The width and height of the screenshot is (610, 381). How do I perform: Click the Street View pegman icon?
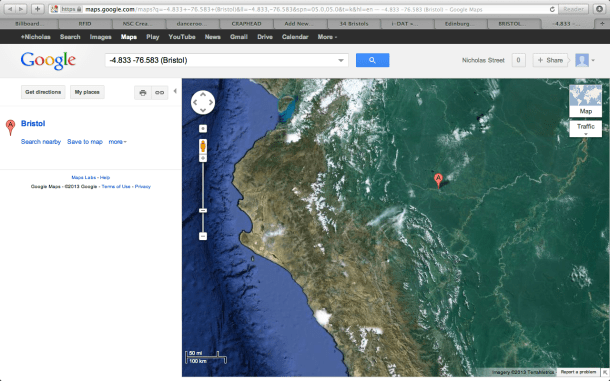click(203, 146)
